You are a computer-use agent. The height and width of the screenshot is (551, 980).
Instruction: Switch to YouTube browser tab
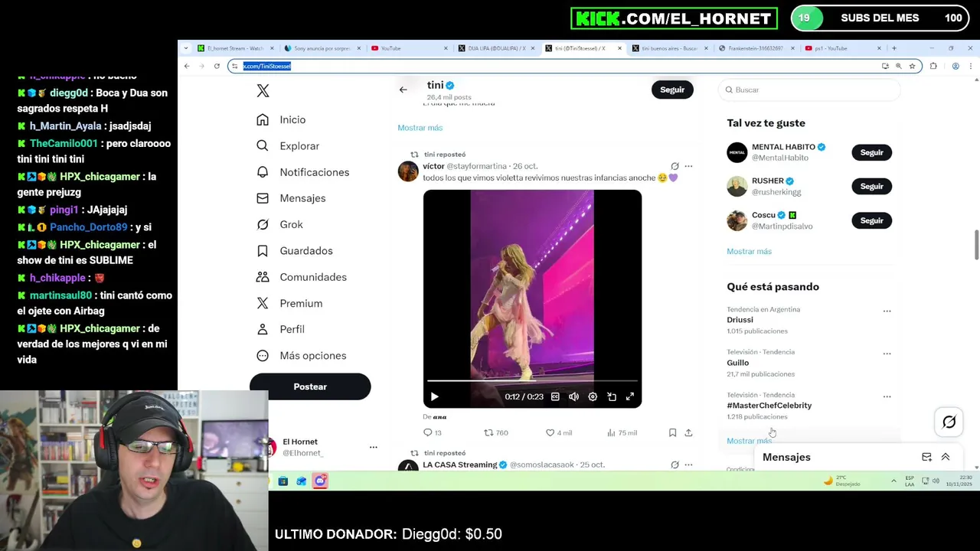click(x=407, y=48)
